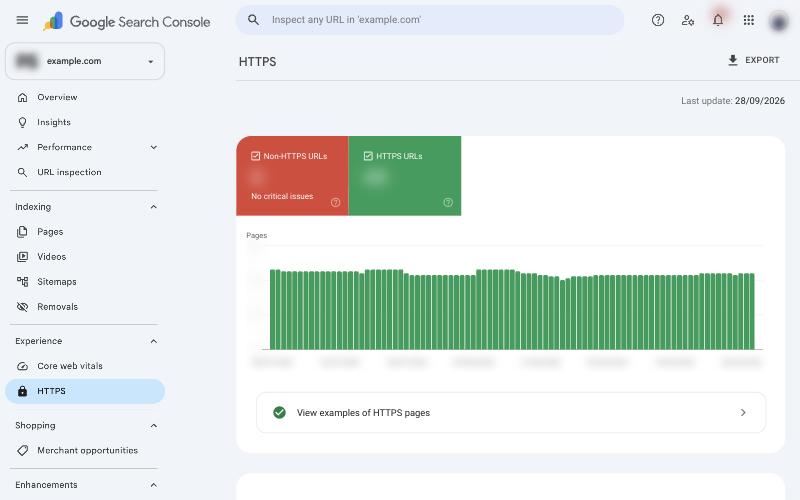Click the export download icon
This screenshot has width=800, height=500.
point(733,60)
